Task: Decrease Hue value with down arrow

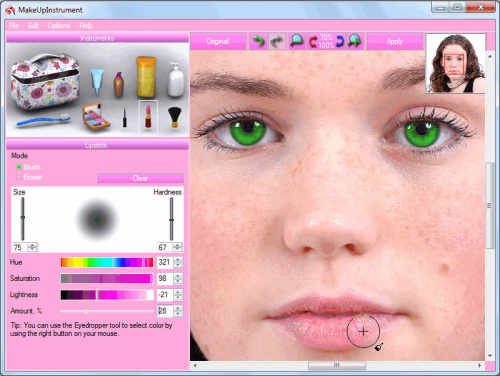Action: tap(178, 265)
